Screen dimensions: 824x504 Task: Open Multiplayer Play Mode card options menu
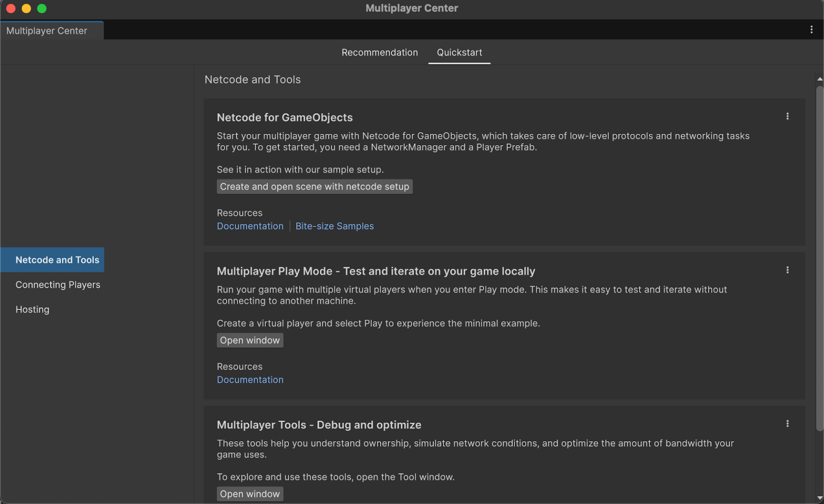pos(787,270)
